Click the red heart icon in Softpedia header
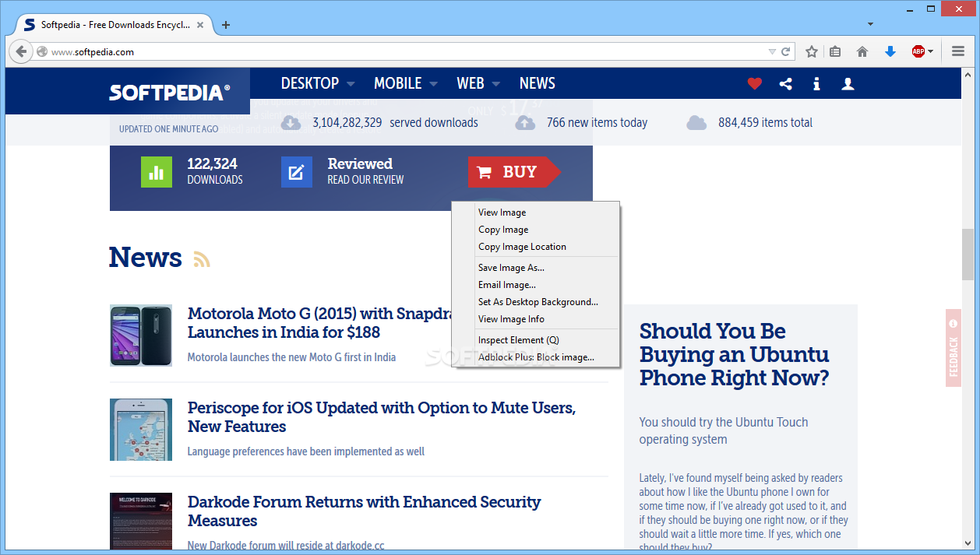 (754, 83)
